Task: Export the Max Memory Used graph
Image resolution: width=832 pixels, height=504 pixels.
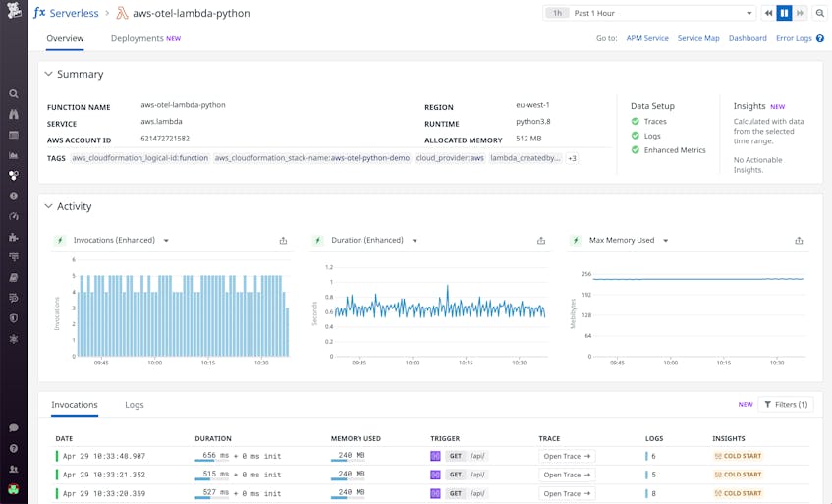Action: pos(799,241)
